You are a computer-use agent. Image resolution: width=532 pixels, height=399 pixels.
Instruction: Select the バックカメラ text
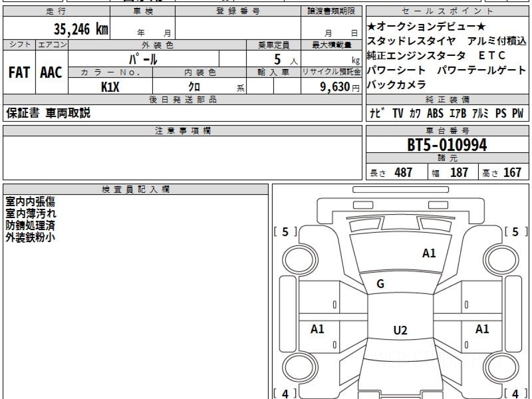click(396, 85)
